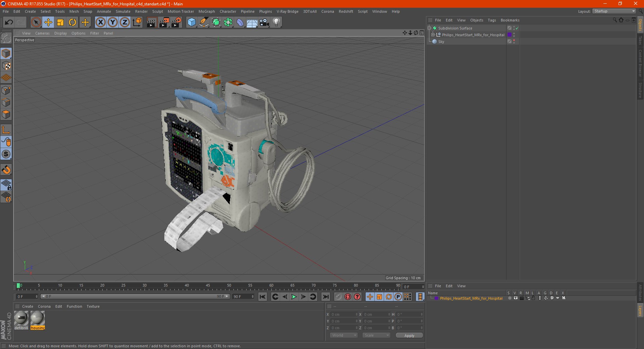This screenshot has height=349, width=644.
Task: Click Apply coordinates button
Action: click(409, 335)
